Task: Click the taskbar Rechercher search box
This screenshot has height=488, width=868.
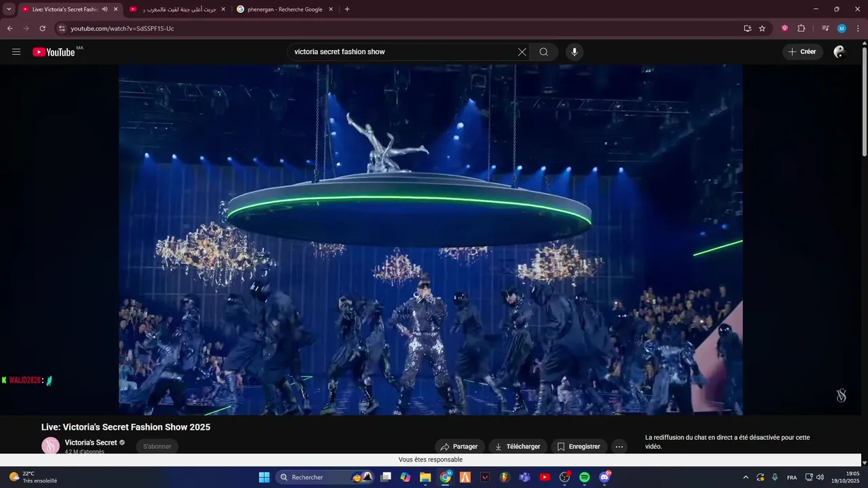Action: tap(325, 477)
